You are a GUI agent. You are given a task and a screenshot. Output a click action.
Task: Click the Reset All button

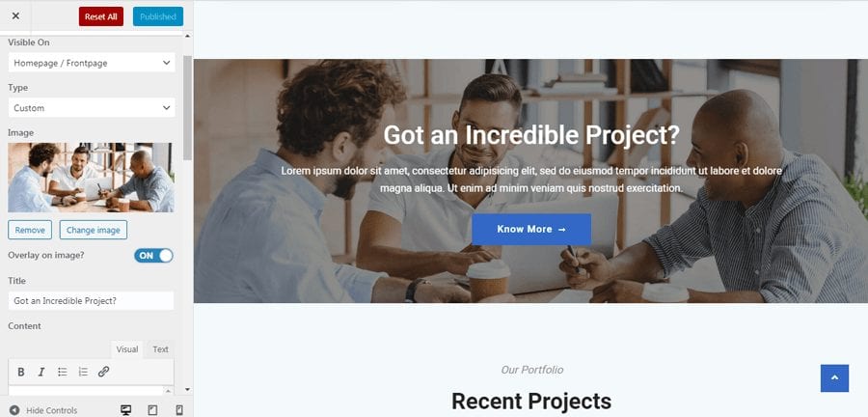[100, 16]
